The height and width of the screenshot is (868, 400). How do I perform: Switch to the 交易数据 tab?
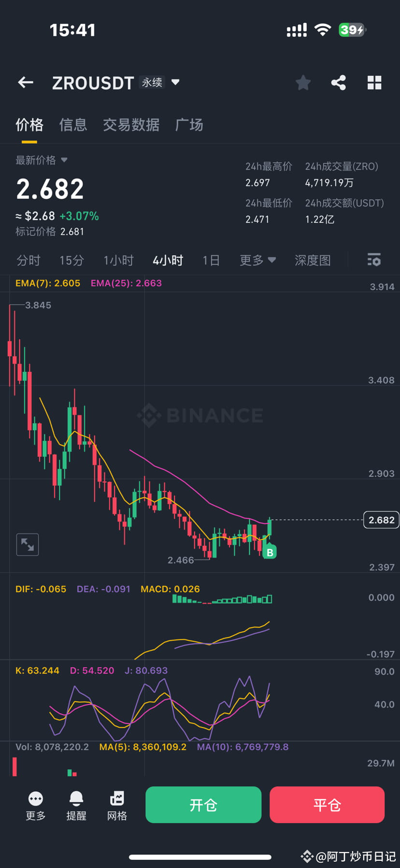[x=131, y=125]
